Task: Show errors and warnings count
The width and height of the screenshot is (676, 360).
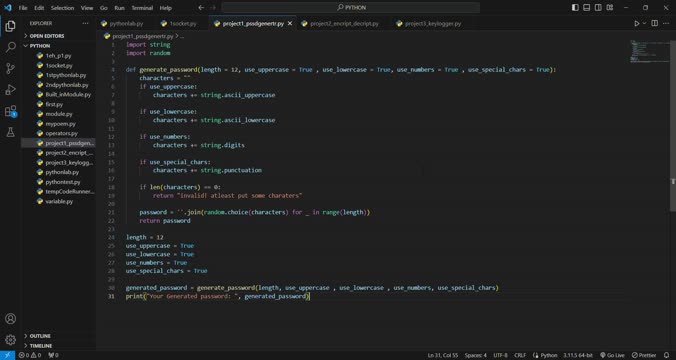Action: tap(30, 355)
